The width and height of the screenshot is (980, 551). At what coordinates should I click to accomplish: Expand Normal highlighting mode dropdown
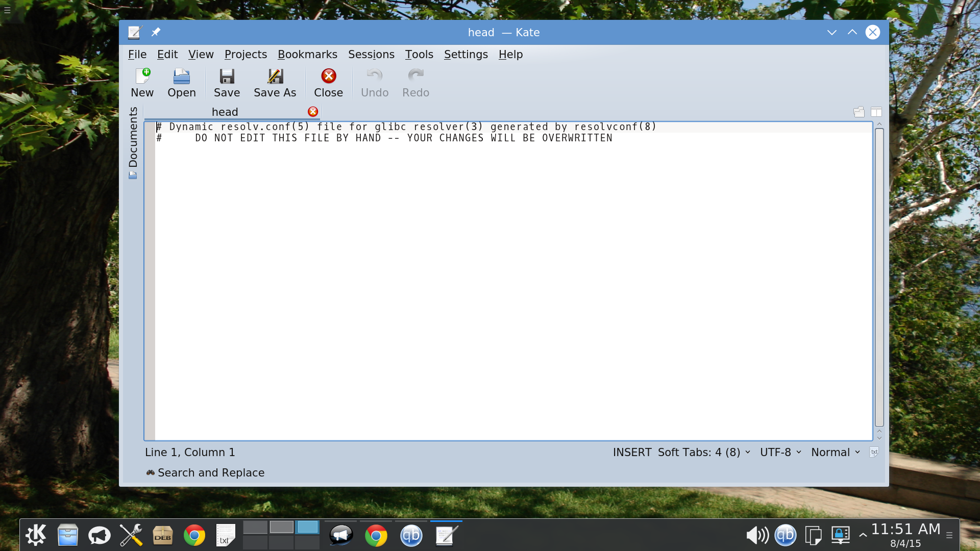[x=836, y=453]
